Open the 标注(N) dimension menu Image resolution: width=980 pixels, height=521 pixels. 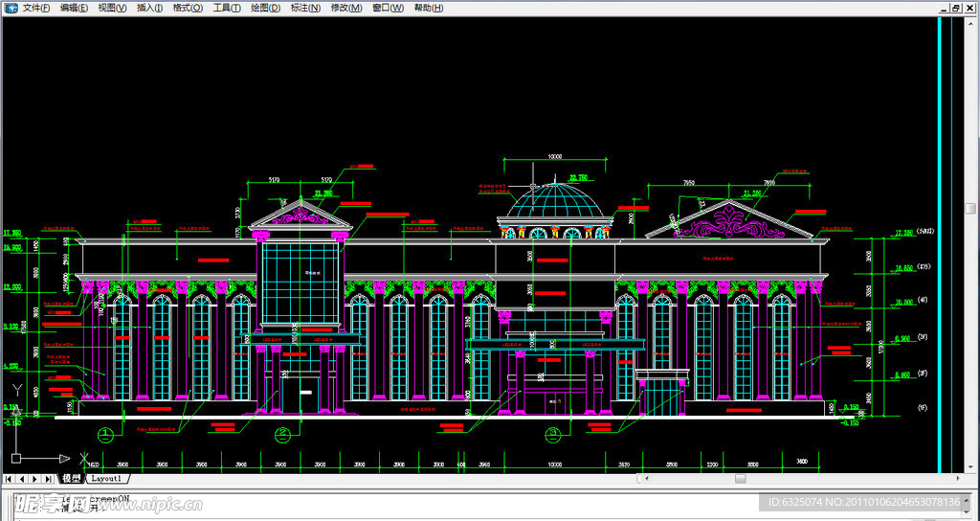[x=305, y=8]
